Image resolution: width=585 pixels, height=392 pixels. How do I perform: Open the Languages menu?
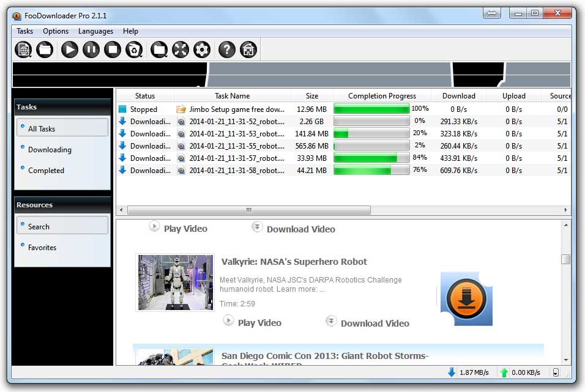click(x=95, y=31)
